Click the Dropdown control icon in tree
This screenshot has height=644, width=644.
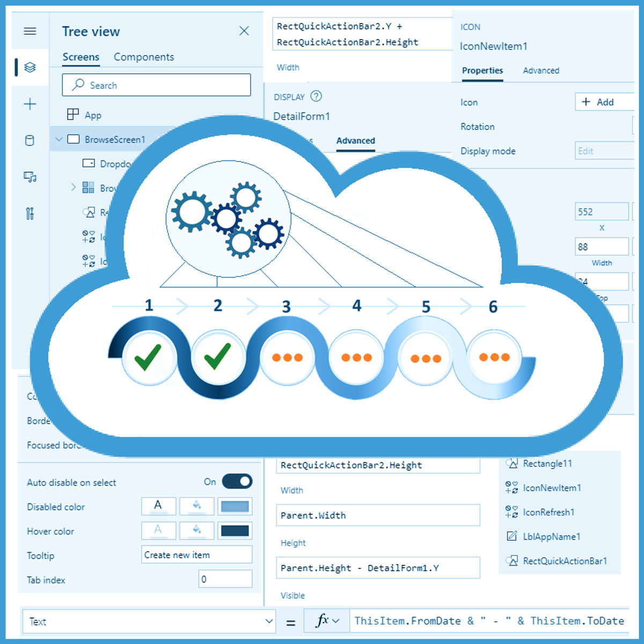click(89, 163)
